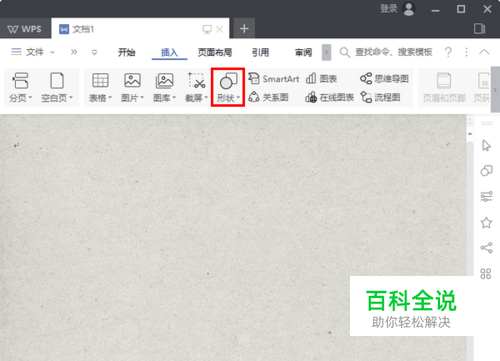Image resolution: width=500 pixels, height=361 pixels.
Task: Show more ribbon tabs with right arrow
Action: click(326, 53)
